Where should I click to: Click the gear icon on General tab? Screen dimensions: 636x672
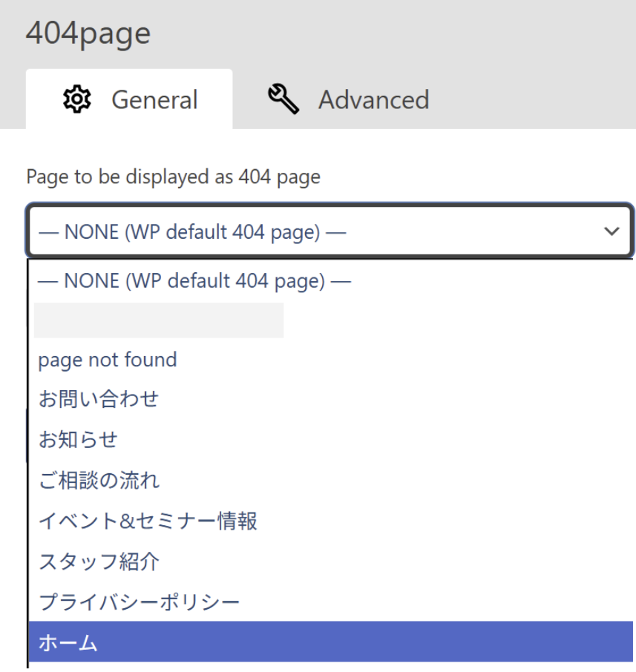click(77, 99)
